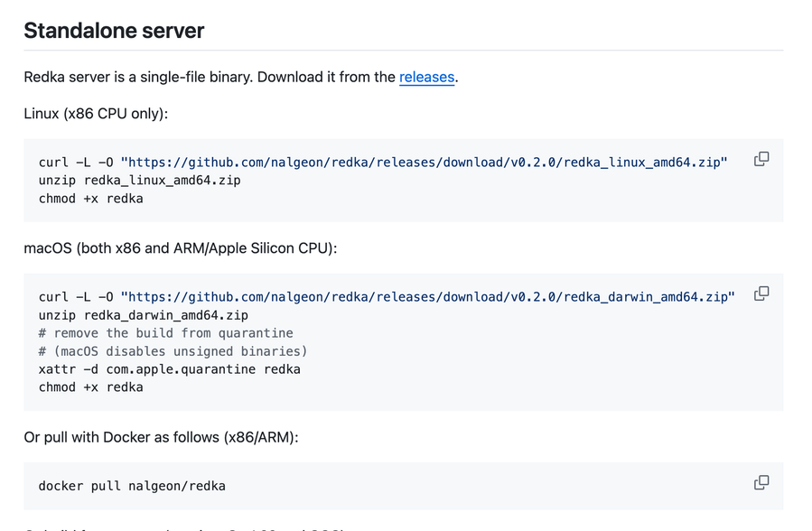This screenshot has width=812, height=531.
Task: Click the Linux redka_linux_amd64.zip download URL
Action: click(425, 163)
